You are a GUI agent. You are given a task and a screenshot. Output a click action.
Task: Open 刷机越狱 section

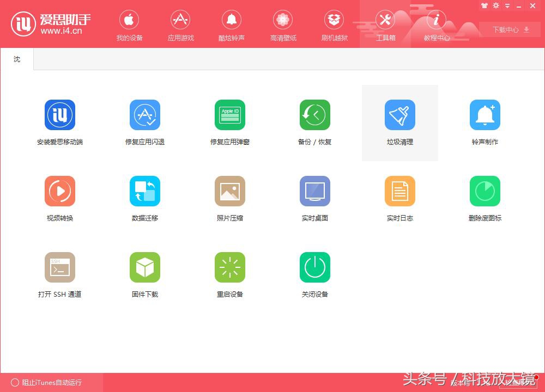(x=334, y=26)
